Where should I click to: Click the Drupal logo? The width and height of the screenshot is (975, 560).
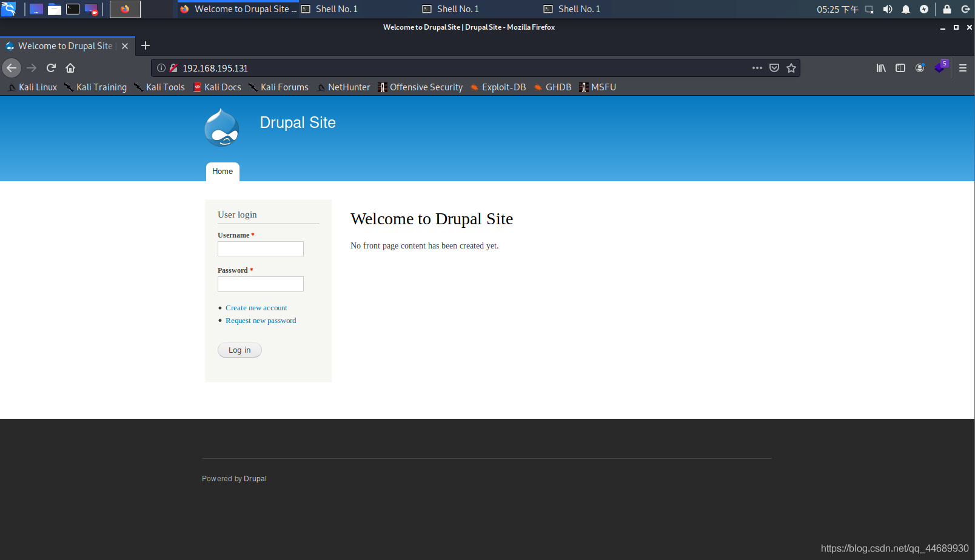pos(221,127)
